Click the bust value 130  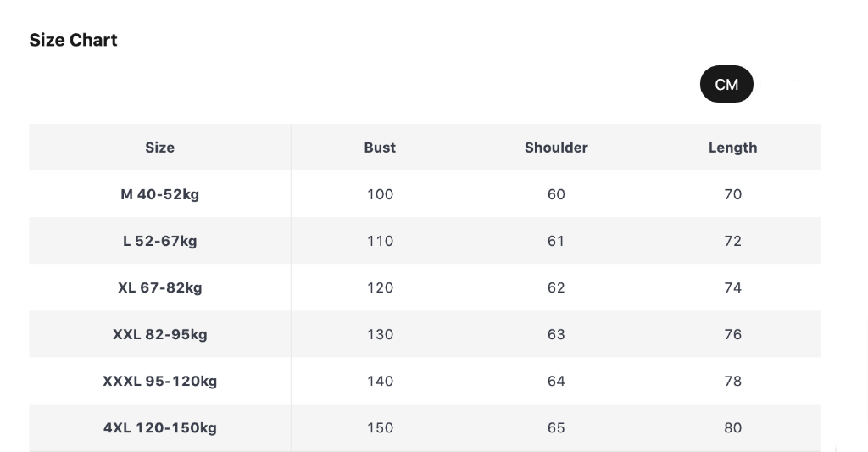click(380, 334)
